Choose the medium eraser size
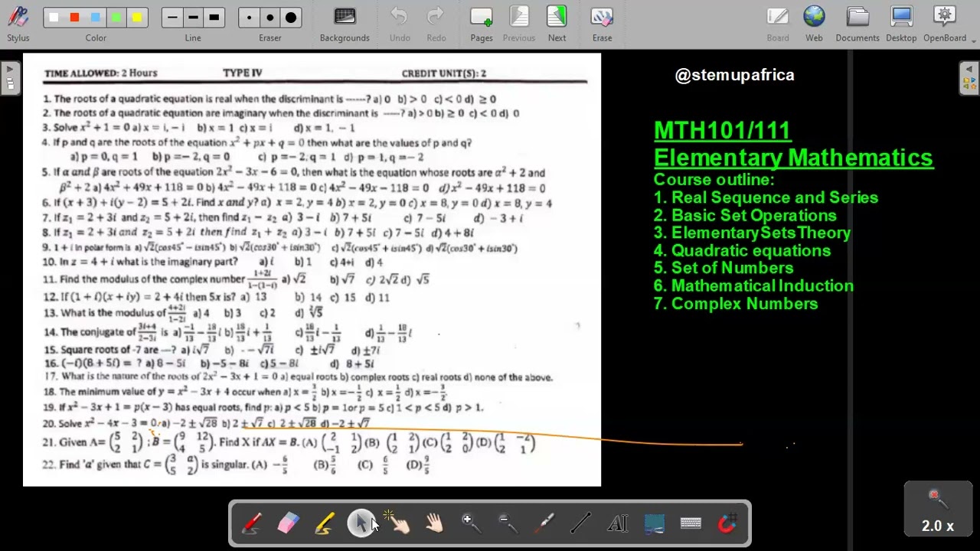Viewport: 980px width, 551px height. click(269, 18)
